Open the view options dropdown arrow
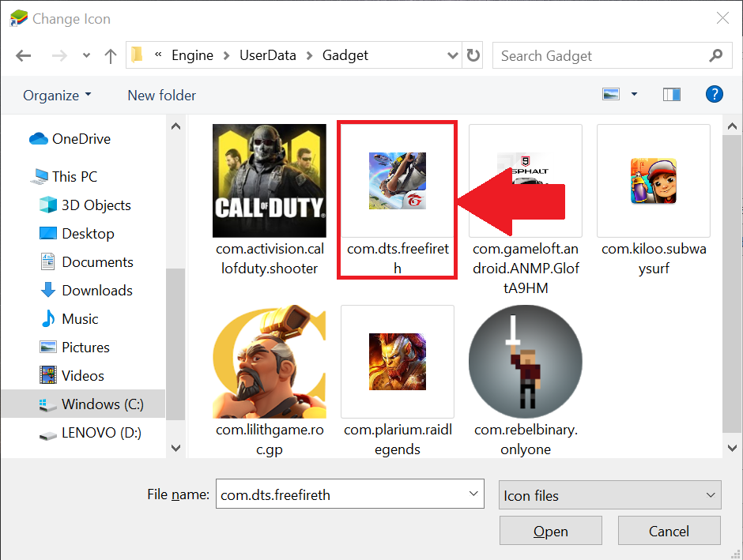The height and width of the screenshot is (560, 743). (x=634, y=94)
